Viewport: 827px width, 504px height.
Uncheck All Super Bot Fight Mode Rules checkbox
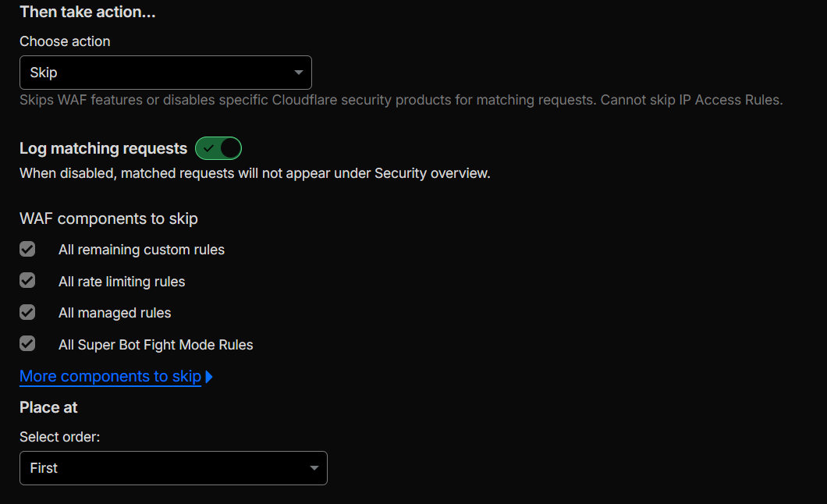point(27,344)
